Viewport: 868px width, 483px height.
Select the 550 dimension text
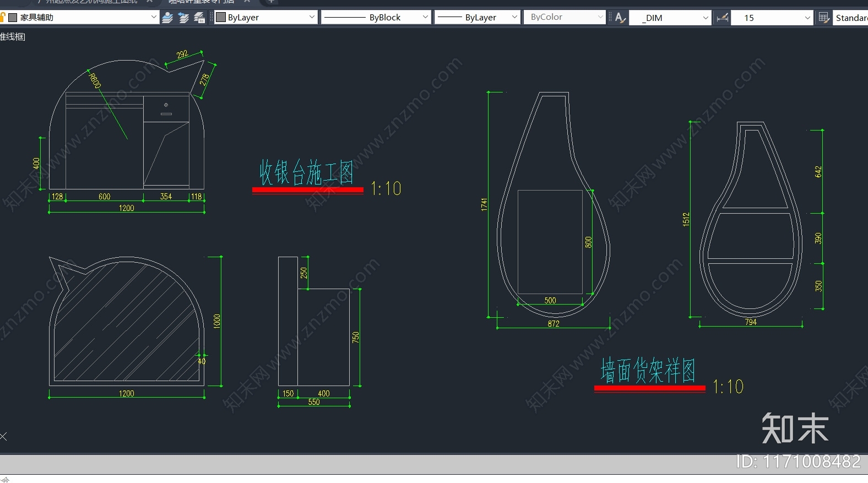click(x=314, y=402)
